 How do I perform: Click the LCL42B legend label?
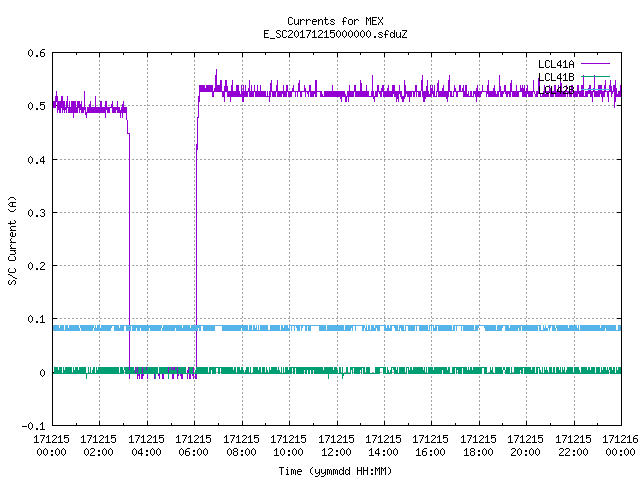coord(556,90)
